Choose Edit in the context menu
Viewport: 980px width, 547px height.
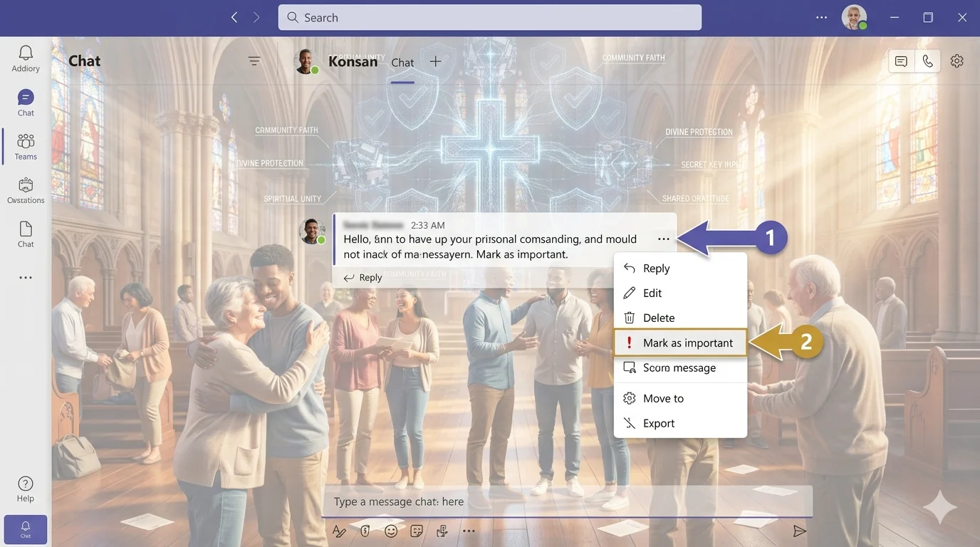[x=680, y=293]
